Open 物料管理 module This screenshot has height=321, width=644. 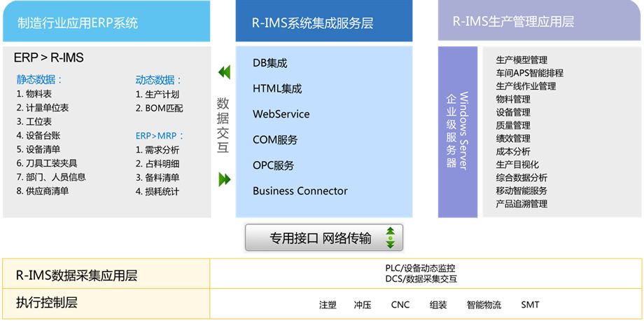pos(513,99)
